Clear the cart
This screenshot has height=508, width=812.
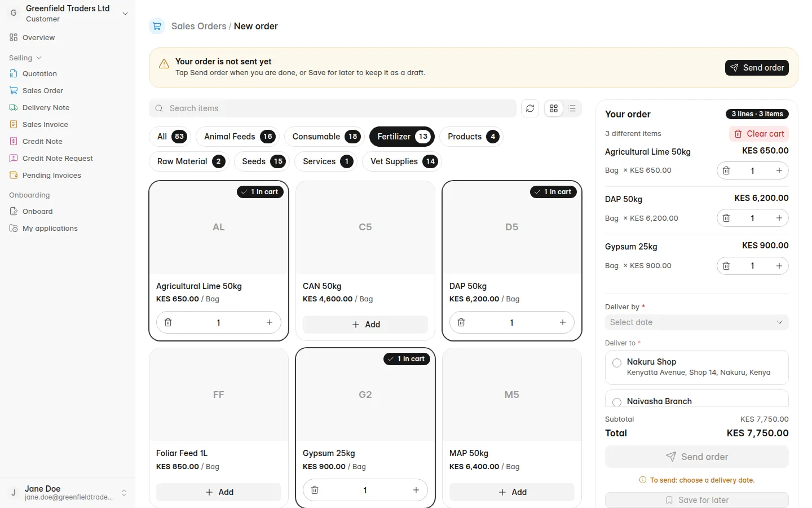tap(759, 134)
